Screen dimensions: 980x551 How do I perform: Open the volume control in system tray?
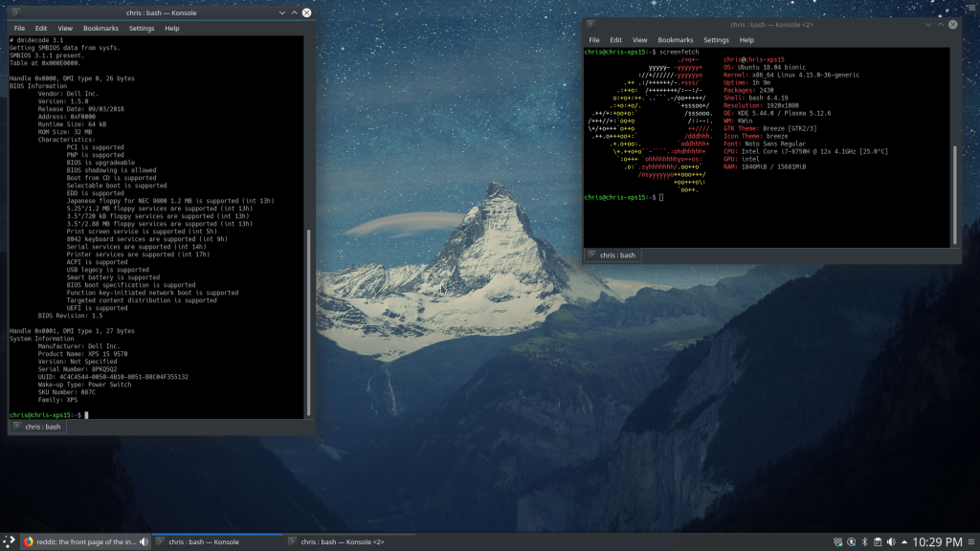point(891,541)
